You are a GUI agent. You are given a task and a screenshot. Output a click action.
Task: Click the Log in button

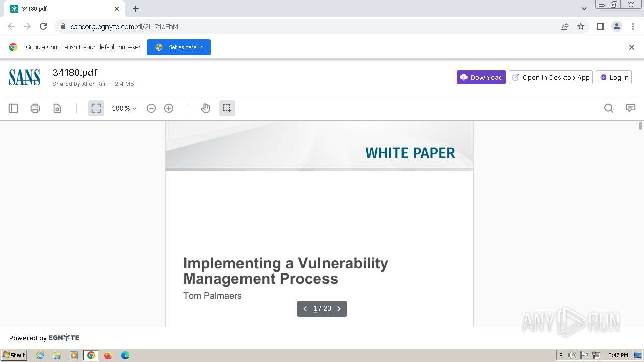click(x=614, y=77)
